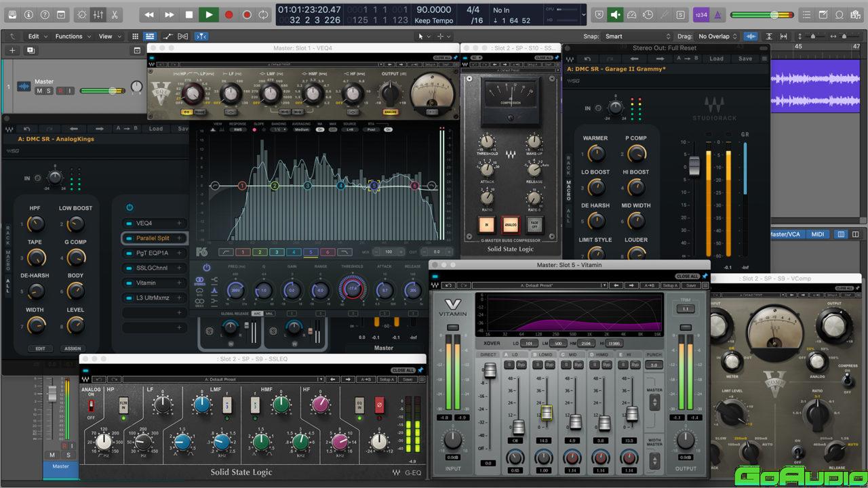
Task: Open the Scissors editors button
Action: click(x=114, y=14)
